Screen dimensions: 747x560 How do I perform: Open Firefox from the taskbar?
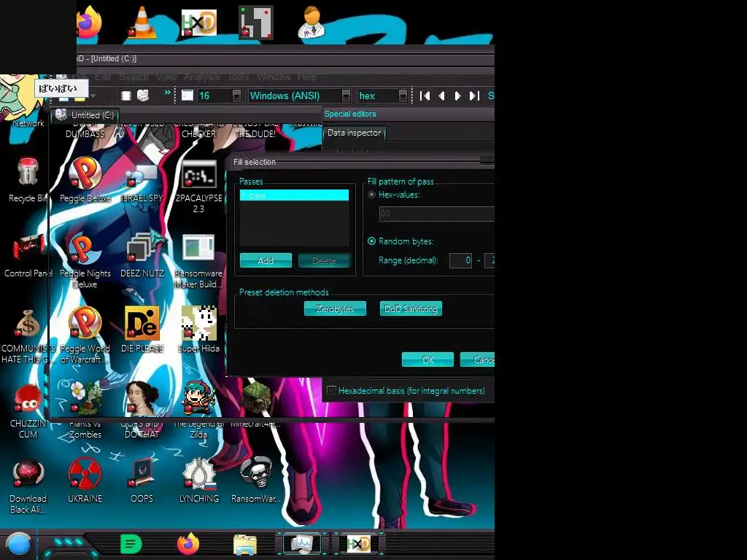click(188, 544)
